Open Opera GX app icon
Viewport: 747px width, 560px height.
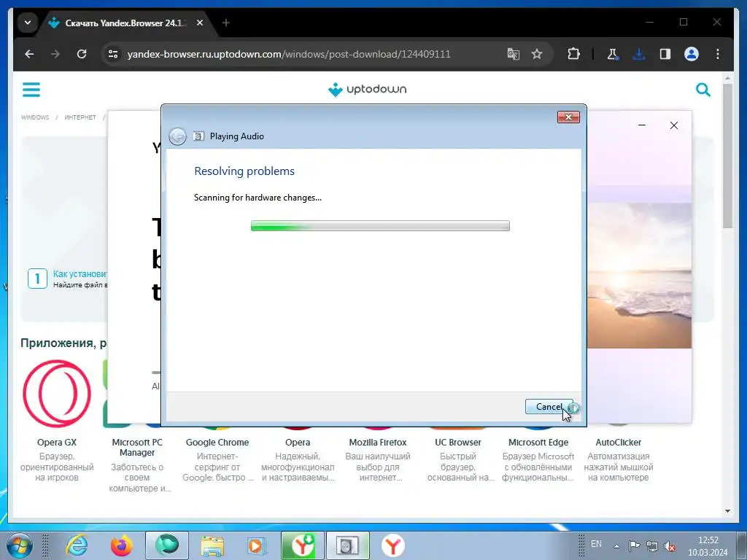point(57,393)
